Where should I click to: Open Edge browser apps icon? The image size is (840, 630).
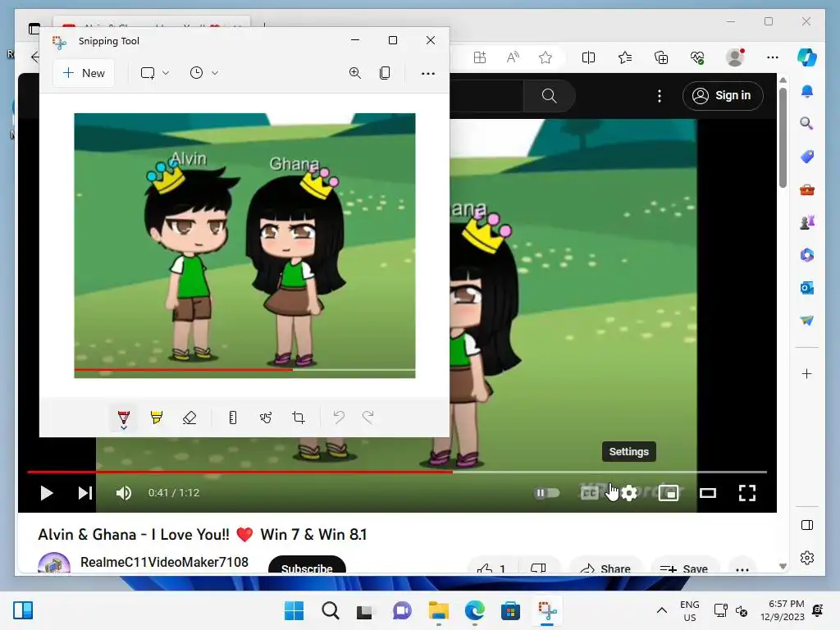click(480, 57)
